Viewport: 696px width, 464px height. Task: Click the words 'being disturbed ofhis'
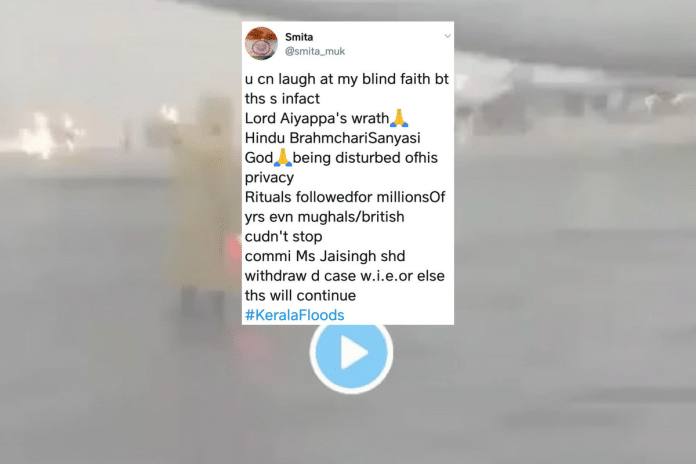[x=365, y=158]
